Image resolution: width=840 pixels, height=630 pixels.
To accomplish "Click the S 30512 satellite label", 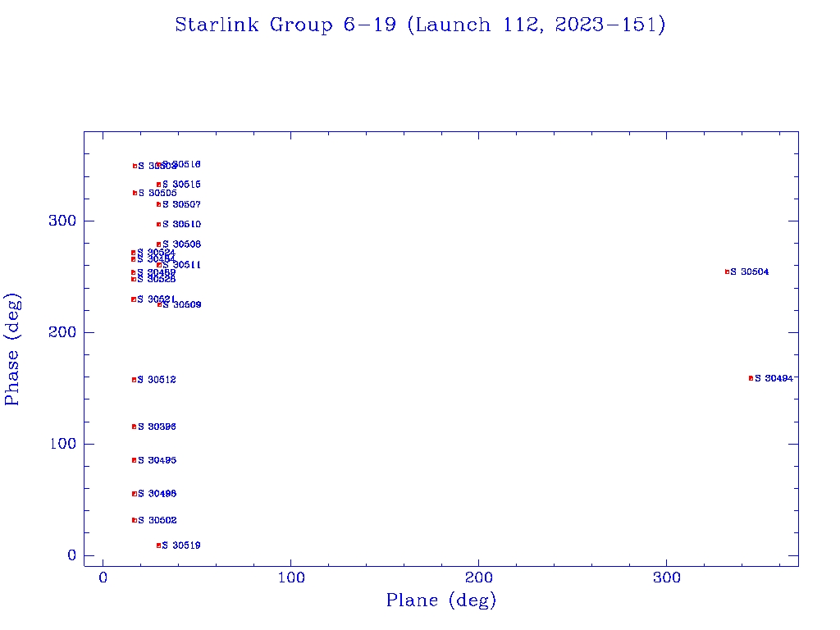I will tap(157, 380).
